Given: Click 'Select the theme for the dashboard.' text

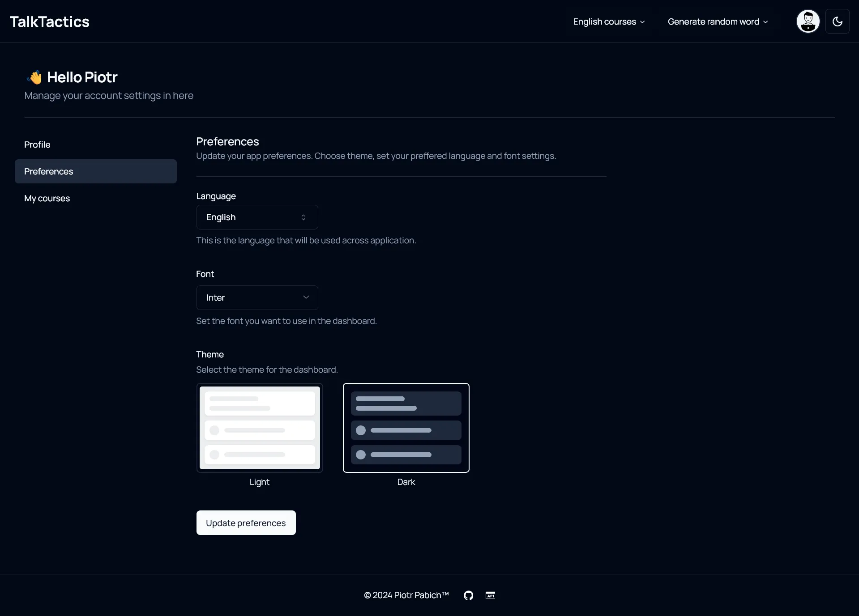Looking at the screenshot, I should 267,370.
